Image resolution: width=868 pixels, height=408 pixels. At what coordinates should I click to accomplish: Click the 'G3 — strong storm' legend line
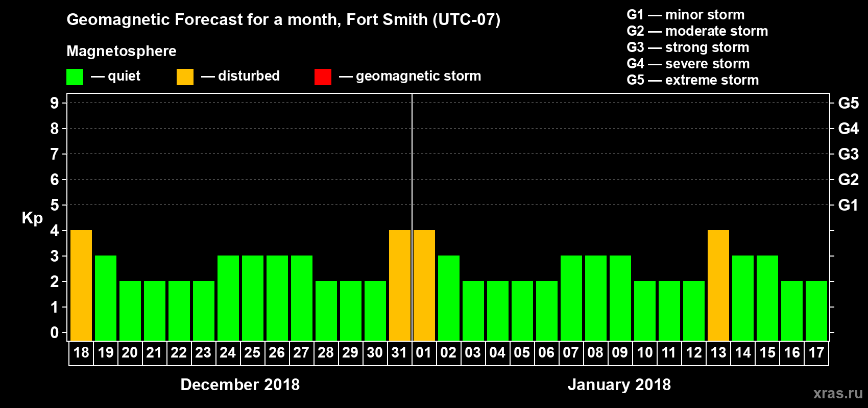coord(688,47)
